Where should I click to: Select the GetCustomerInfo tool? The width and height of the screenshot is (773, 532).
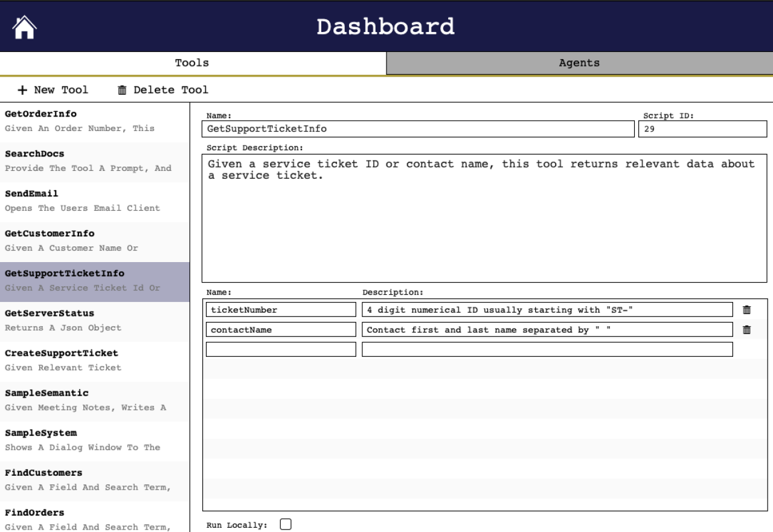pyautogui.click(x=94, y=240)
